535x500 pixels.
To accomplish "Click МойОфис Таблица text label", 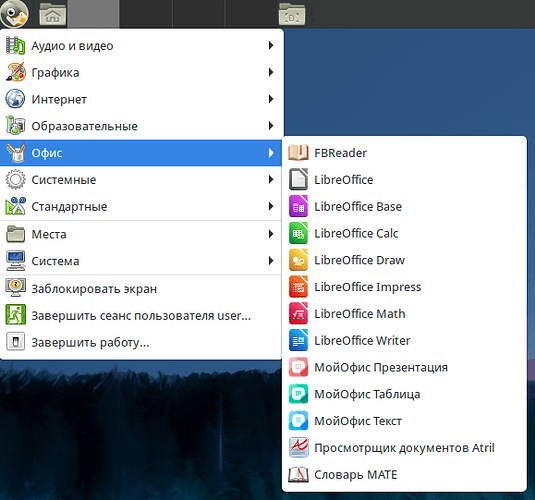I will click(367, 394).
